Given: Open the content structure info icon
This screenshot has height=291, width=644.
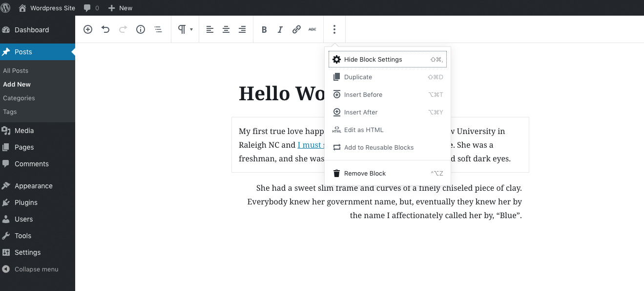Looking at the screenshot, I should pos(141,29).
